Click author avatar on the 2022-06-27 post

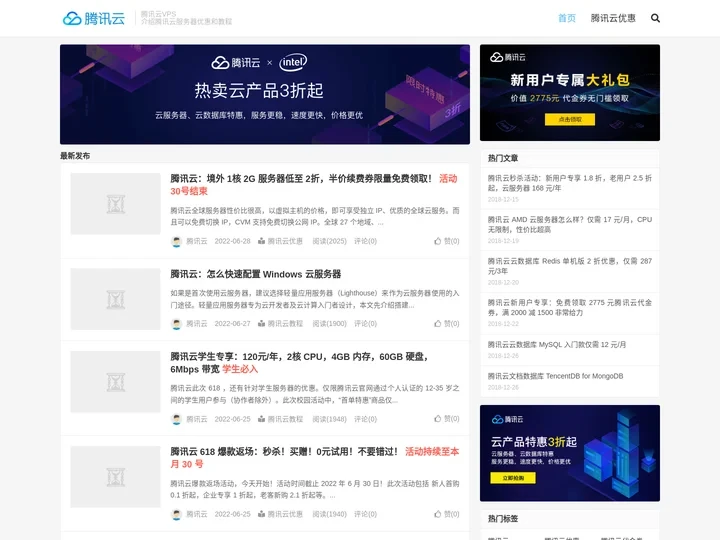pos(176,324)
